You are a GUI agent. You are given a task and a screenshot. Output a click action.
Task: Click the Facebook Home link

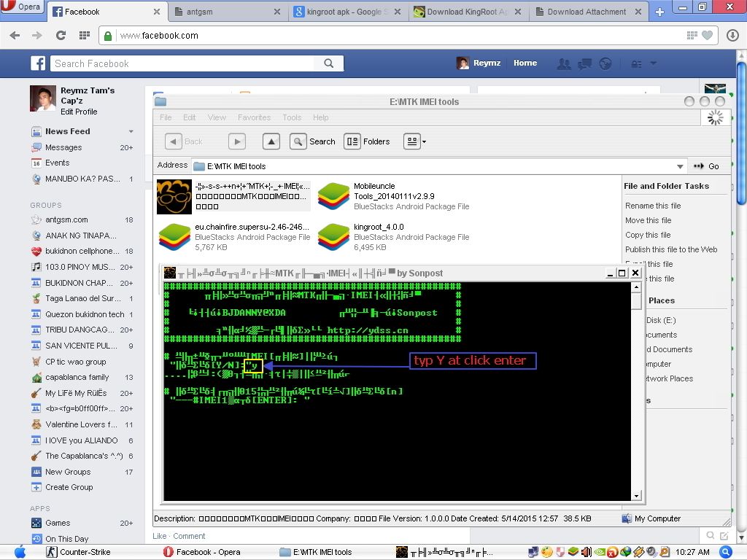525,63
